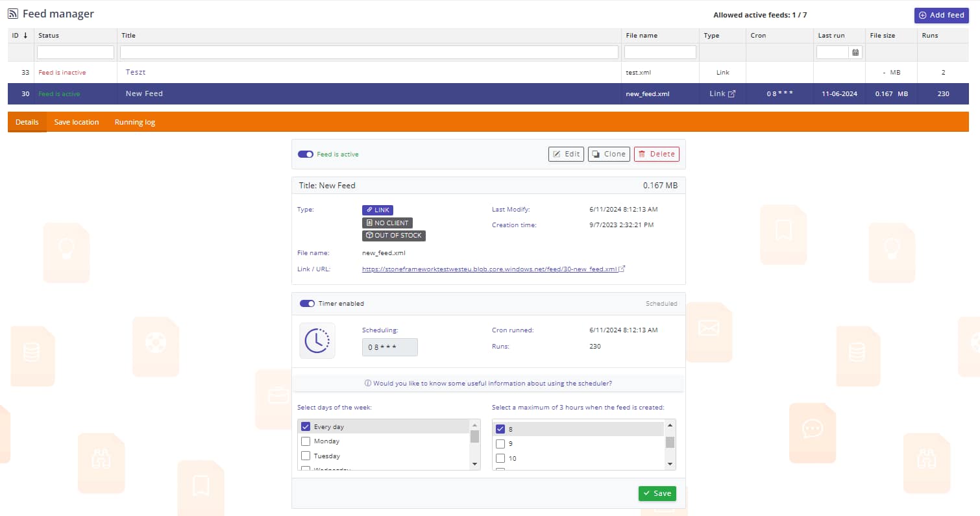Click the info icon in scheduler help bar

[368, 384]
